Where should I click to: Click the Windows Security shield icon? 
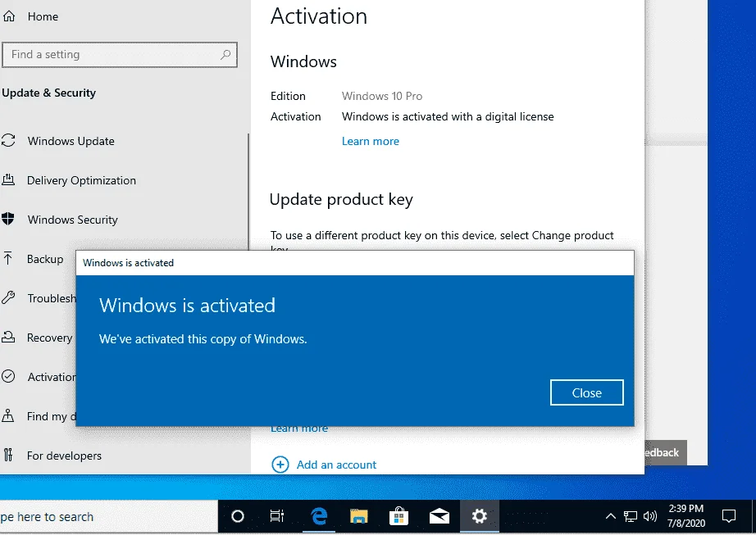pyautogui.click(x=8, y=219)
